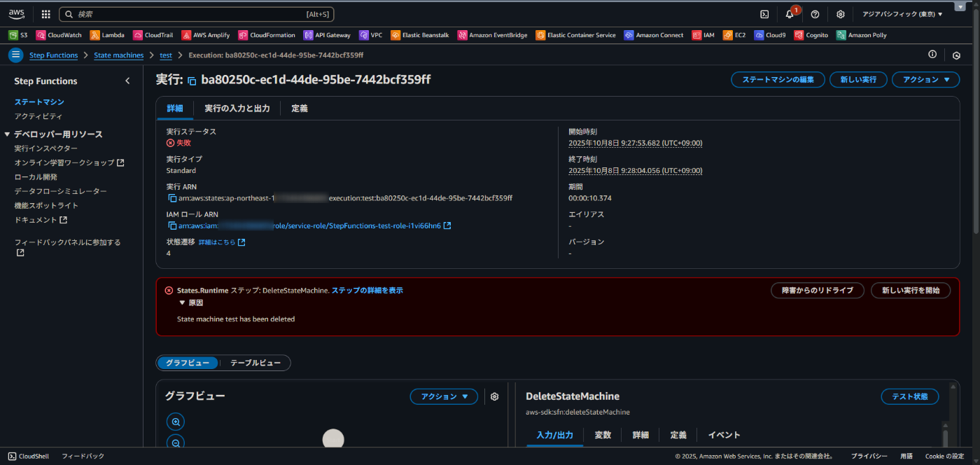
Task: Click 障害からのリドライブ button
Action: pos(818,290)
